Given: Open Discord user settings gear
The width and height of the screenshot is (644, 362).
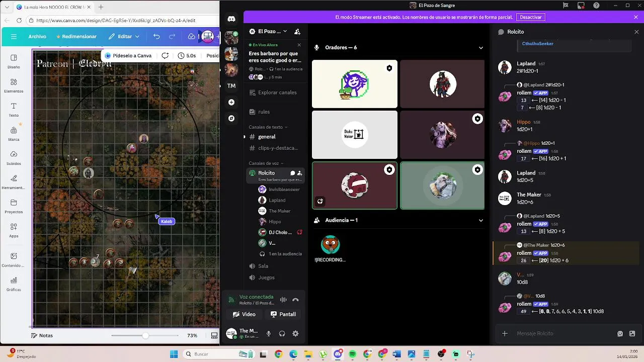Looking at the screenshot, I should click(x=295, y=333).
